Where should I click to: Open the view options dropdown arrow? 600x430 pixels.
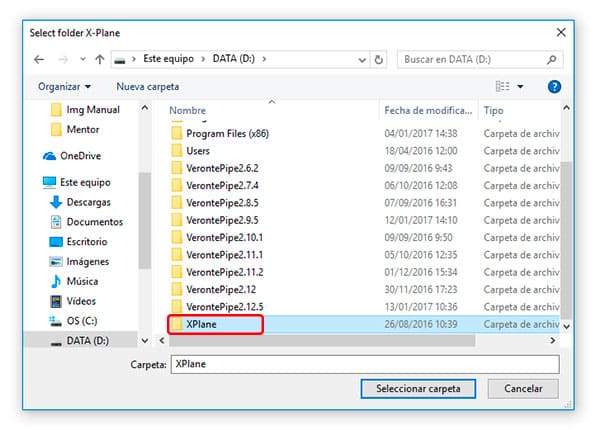[520, 87]
